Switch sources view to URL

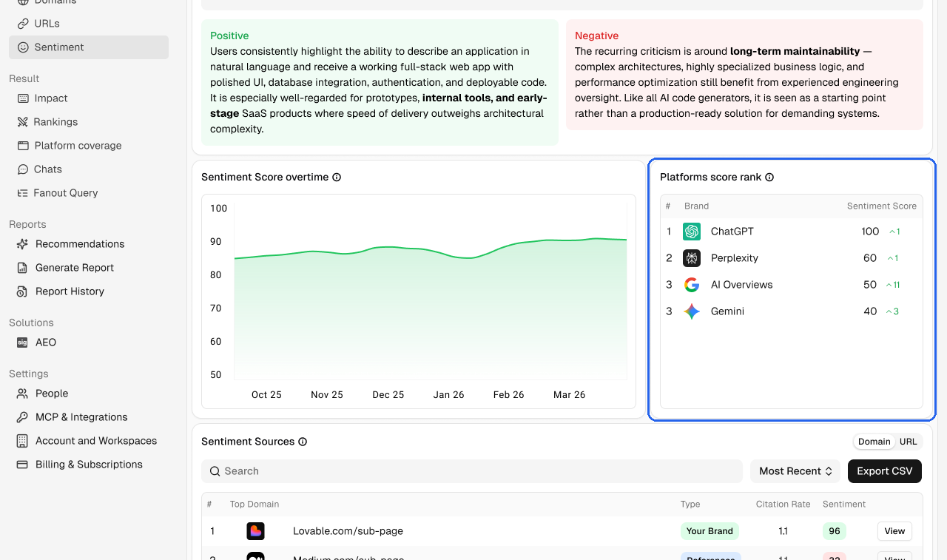pos(909,442)
